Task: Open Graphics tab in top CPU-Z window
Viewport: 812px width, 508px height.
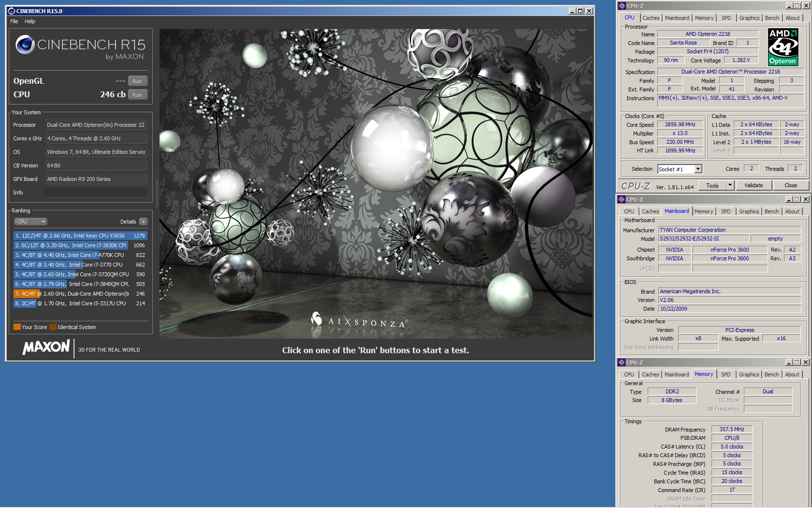Action: (749, 18)
